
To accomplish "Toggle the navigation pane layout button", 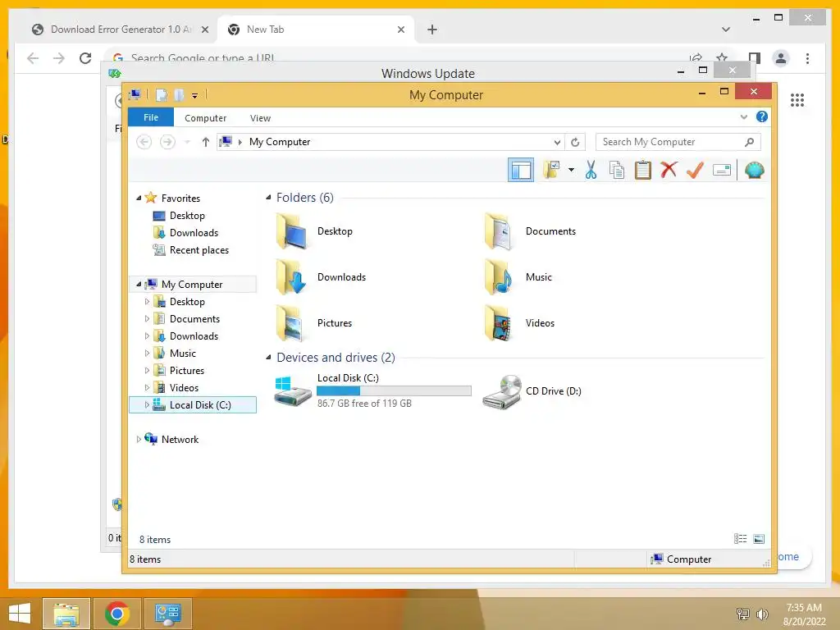I will pos(520,171).
